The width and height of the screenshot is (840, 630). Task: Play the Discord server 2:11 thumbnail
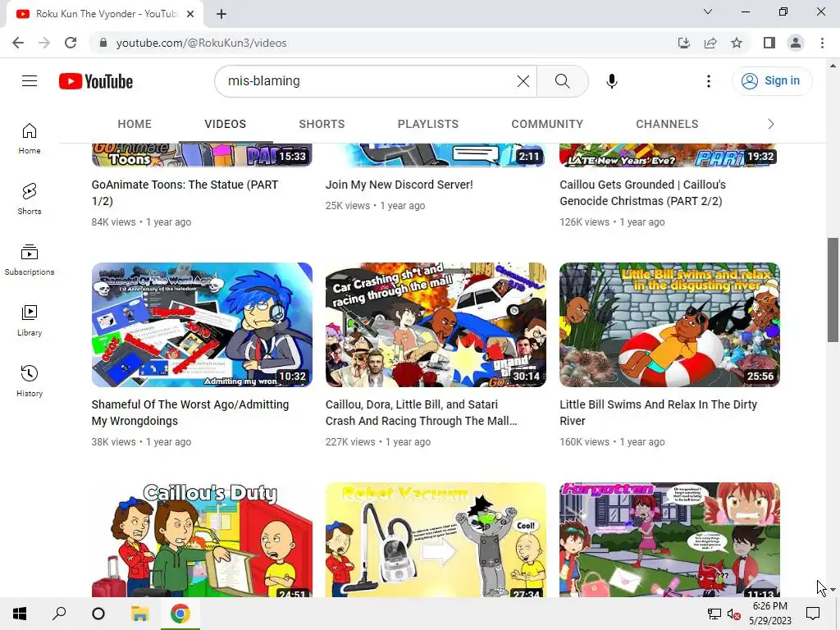pyautogui.click(x=436, y=155)
